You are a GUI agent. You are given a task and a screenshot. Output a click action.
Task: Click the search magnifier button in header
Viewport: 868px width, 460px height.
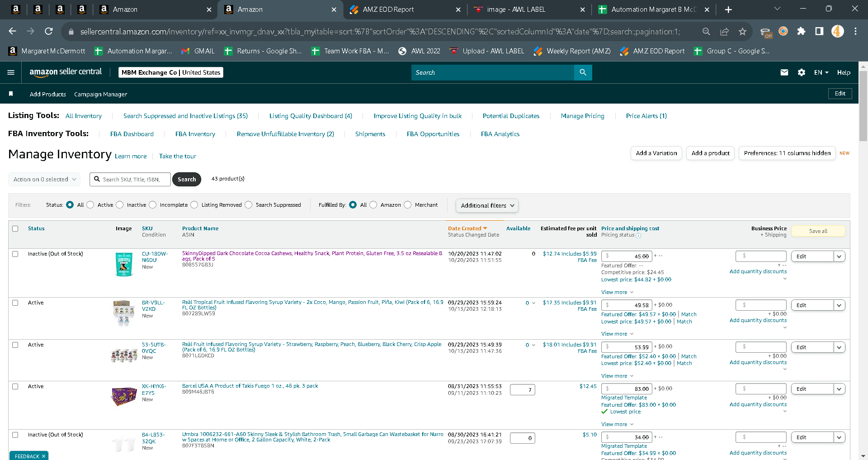point(583,72)
